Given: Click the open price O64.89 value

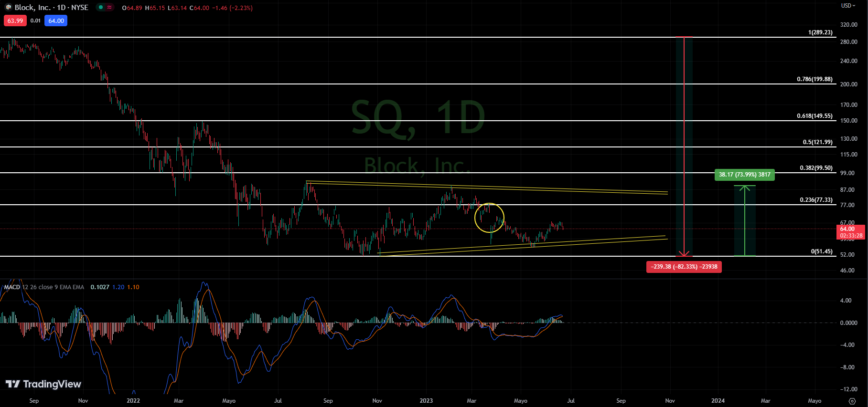Looking at the screenshot, I should pyautogui.click(x=132, y=8).
